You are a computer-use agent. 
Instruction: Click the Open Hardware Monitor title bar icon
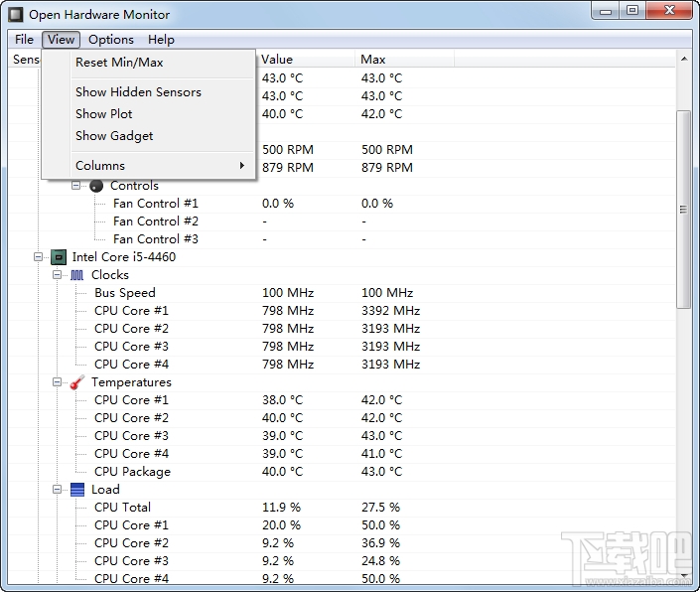coord(16,14)
